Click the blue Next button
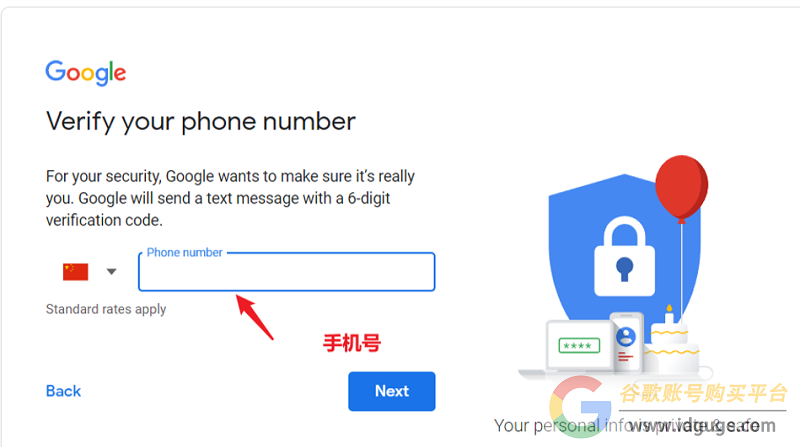Viewport: 800px width, 447px height. point(392,391)
